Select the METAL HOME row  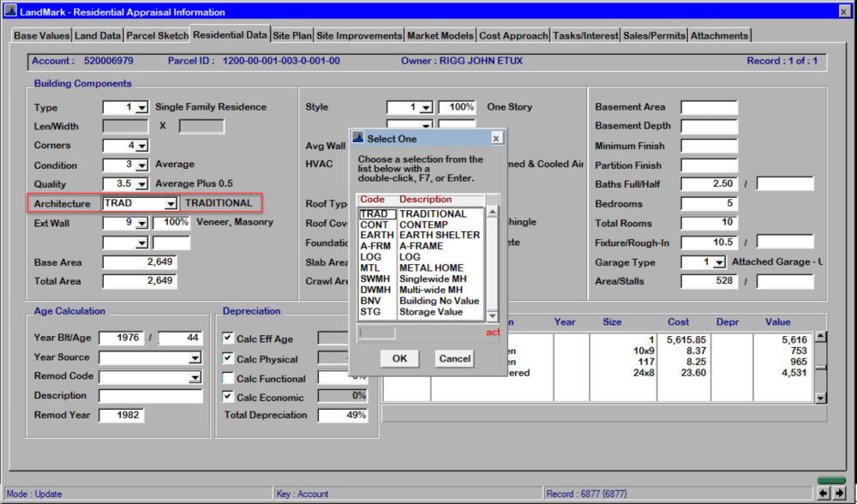pos(421,267)
